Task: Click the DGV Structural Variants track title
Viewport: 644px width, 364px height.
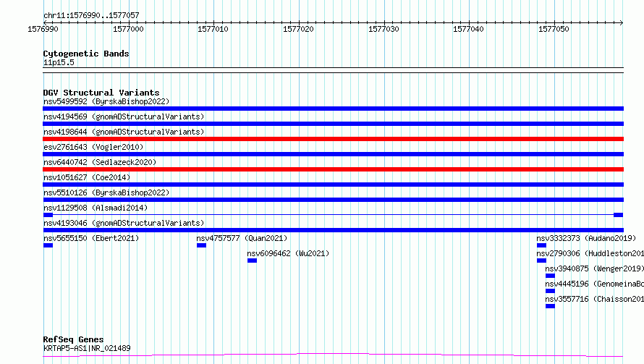Action: 101,93
